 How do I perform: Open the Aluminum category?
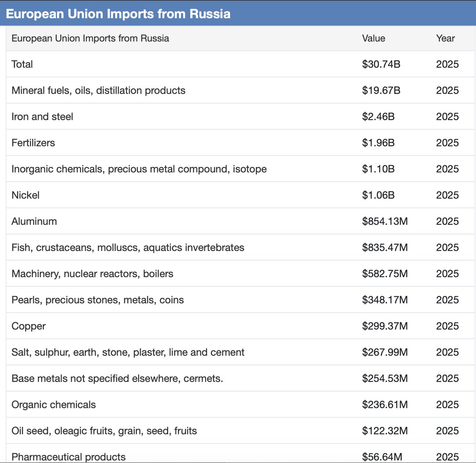[x=34, y=222]
